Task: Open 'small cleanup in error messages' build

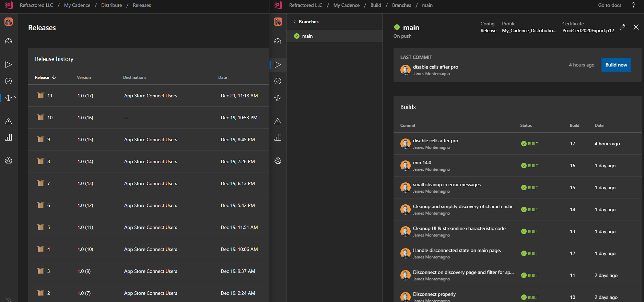Action: (x=517, y=188)
